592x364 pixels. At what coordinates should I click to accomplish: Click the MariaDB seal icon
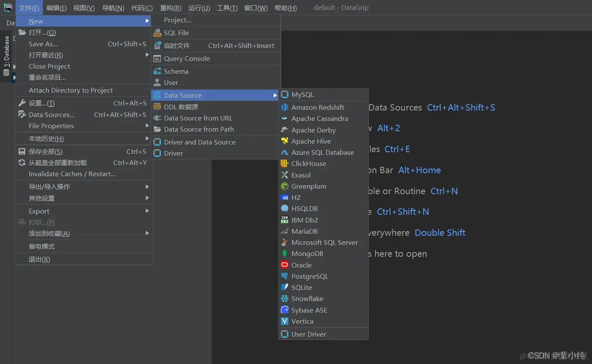pos(285,231)
